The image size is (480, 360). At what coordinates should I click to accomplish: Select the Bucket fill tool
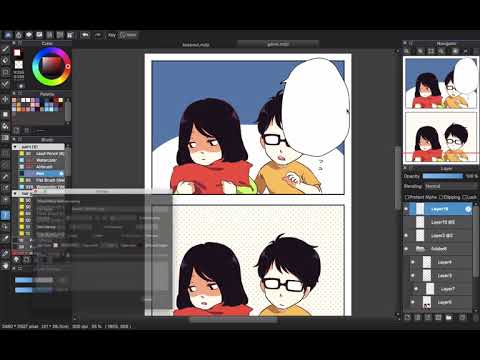tap(5, 126)
